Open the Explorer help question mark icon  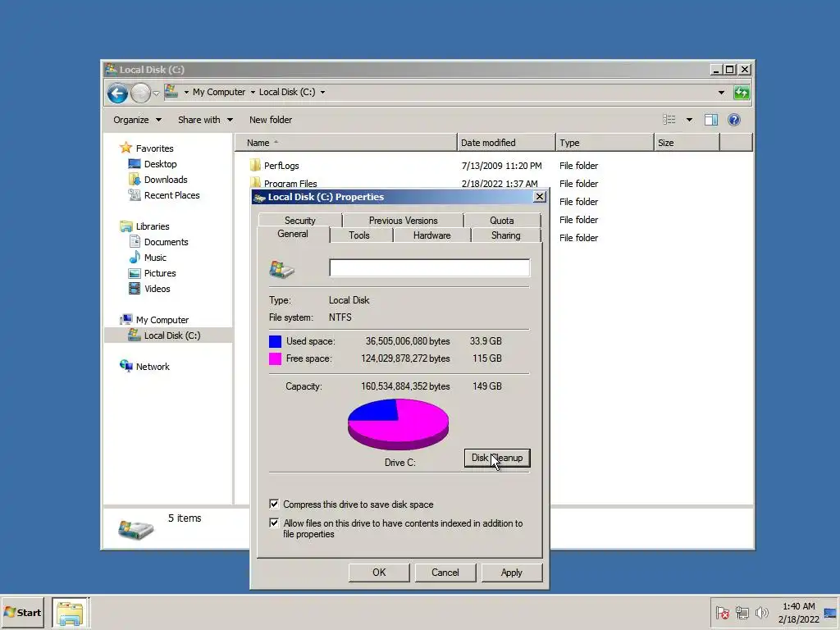point(734,120)
